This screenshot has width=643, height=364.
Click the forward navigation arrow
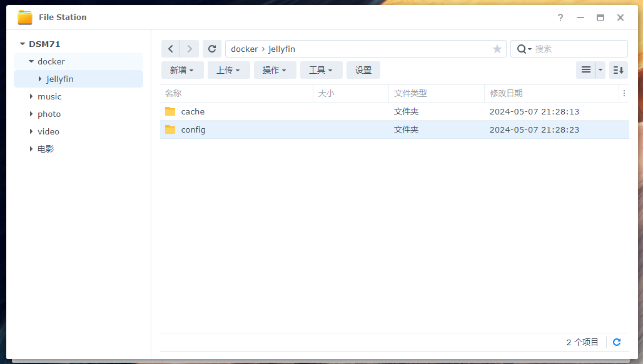[190, 49]
